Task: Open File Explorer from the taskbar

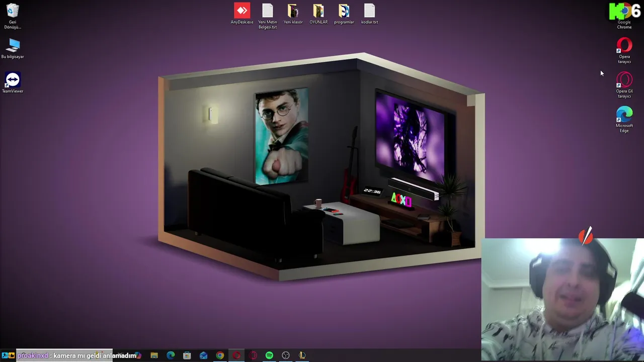Action: click(154, 355)
